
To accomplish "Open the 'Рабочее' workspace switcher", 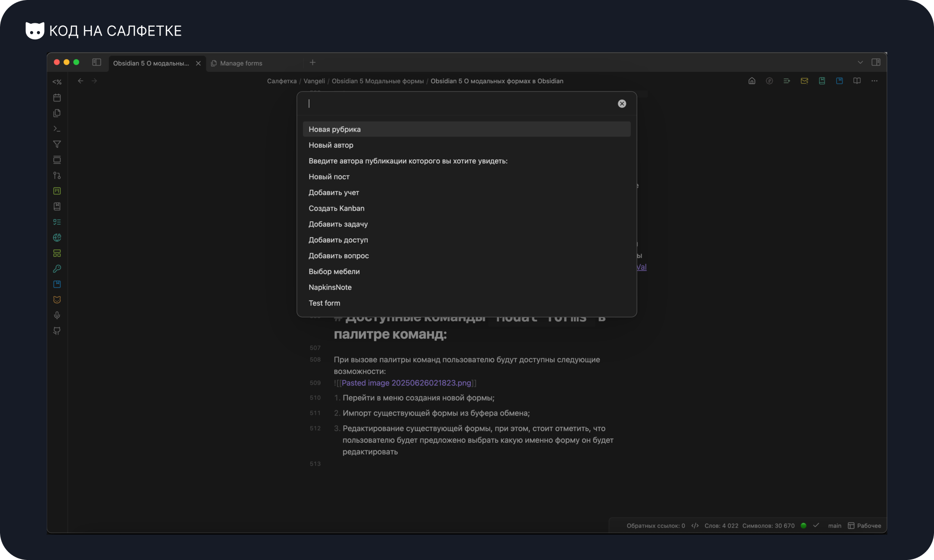I will [864, 526].
